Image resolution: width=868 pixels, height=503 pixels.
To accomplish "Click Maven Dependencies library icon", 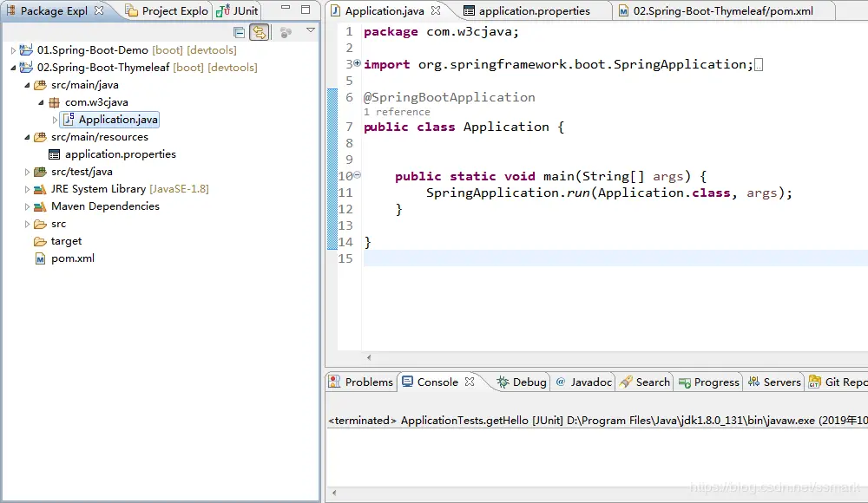I will 40,206.
